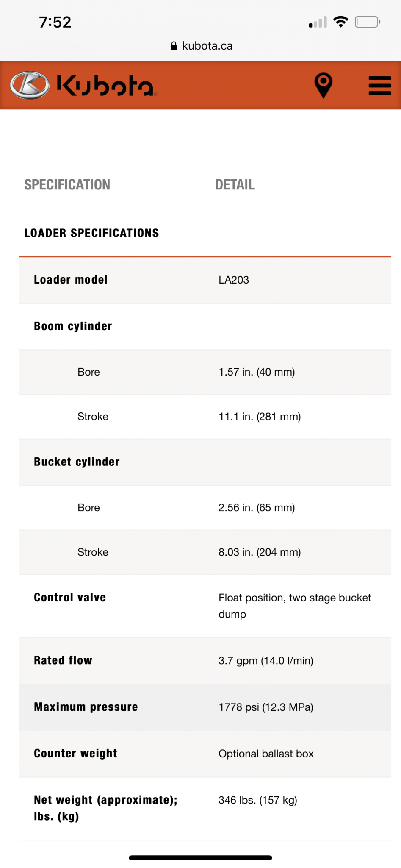
Task: Tap the Optional ballast box value
Action: click(266, 754)
